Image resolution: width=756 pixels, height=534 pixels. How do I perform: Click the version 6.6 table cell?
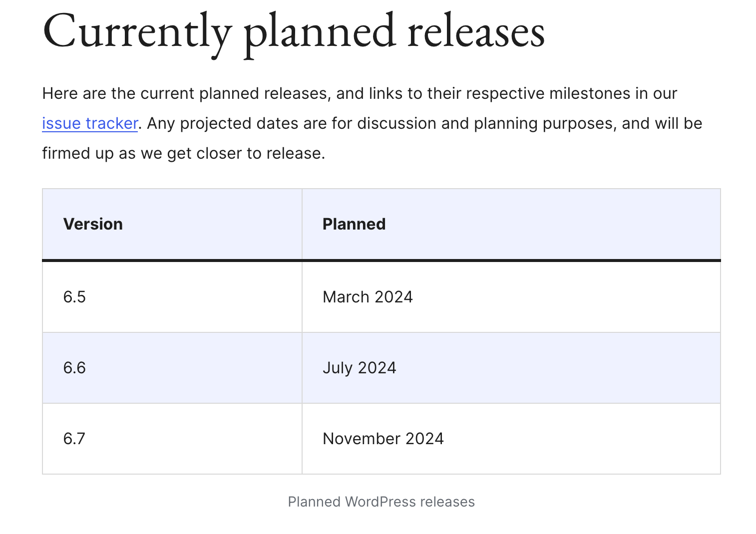(x=74, y=368)
